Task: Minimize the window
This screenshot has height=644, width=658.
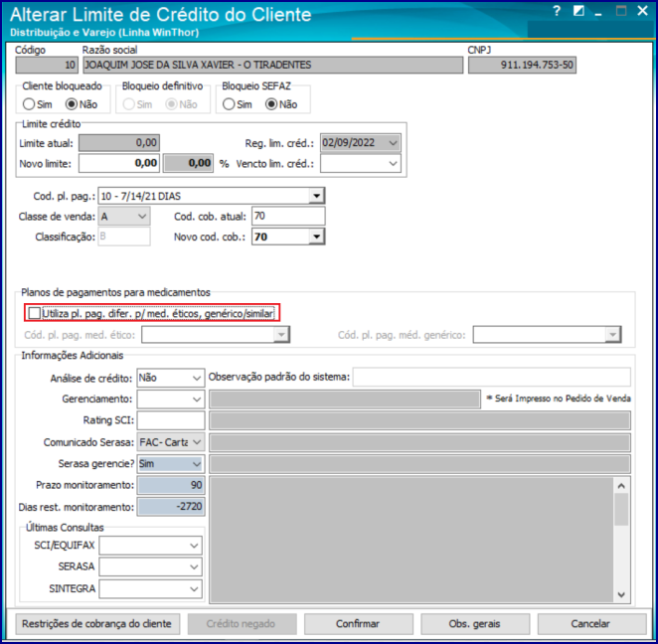Action: (598, 12)
